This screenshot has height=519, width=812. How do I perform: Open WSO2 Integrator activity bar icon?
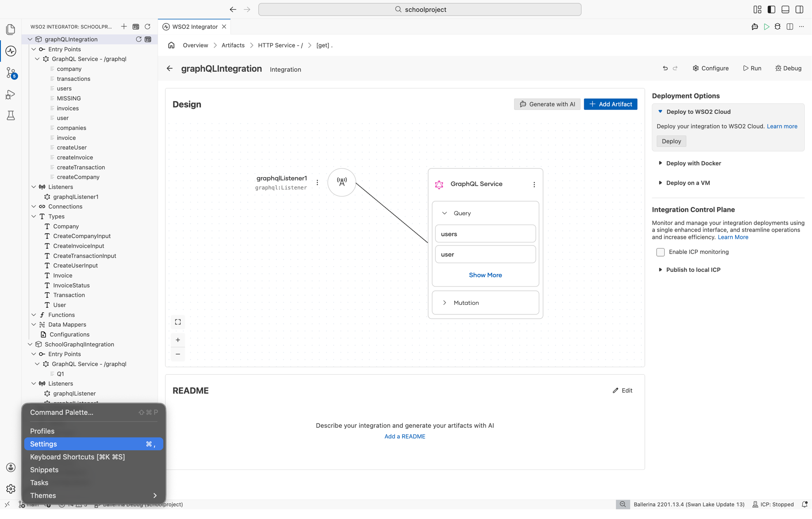[x=11, y=51]
